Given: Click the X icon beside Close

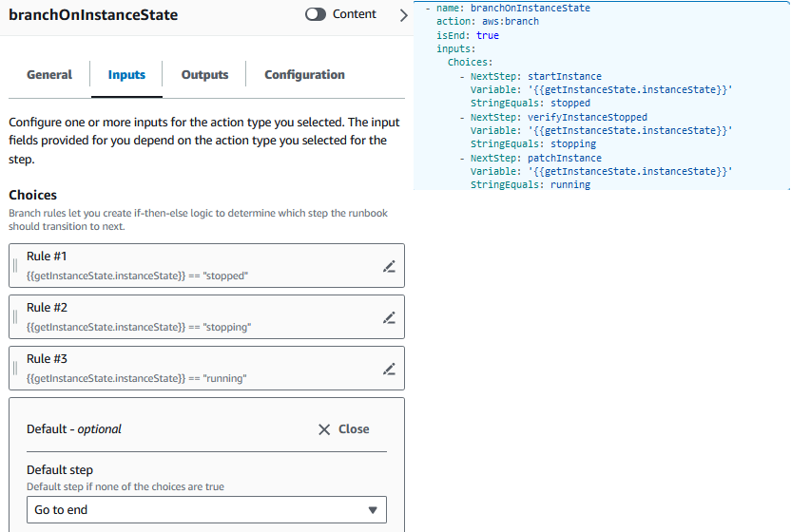Looking at the screenshot, I should [325, 429].
